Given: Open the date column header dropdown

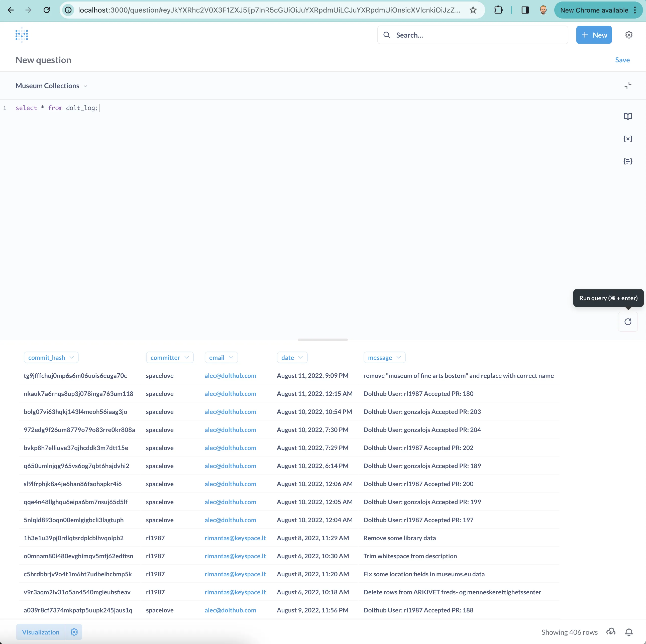Looking at the screenshot, I should (x=292, y=357).
